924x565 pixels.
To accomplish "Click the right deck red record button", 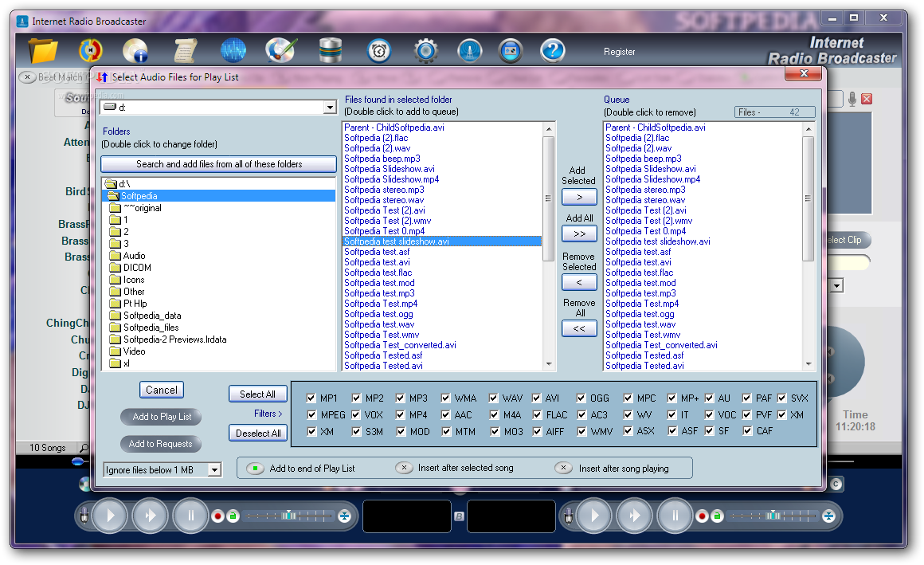I will (x=702, y=516).
